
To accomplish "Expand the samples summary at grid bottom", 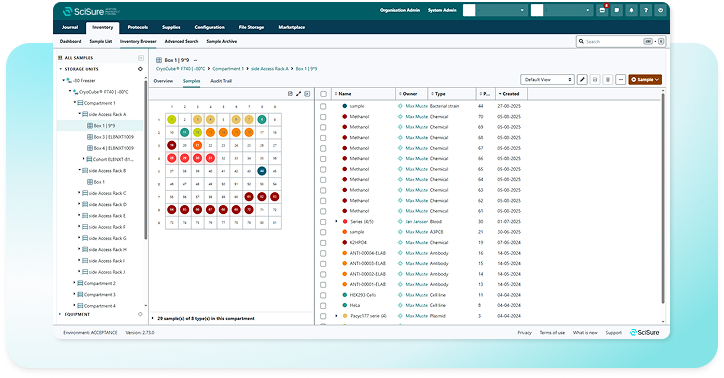I will (x=153, y=318).
